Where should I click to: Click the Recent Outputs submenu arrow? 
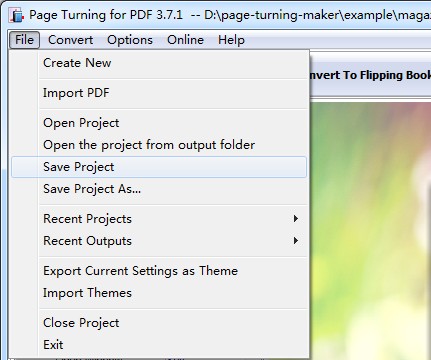click(x=296, y=241)
